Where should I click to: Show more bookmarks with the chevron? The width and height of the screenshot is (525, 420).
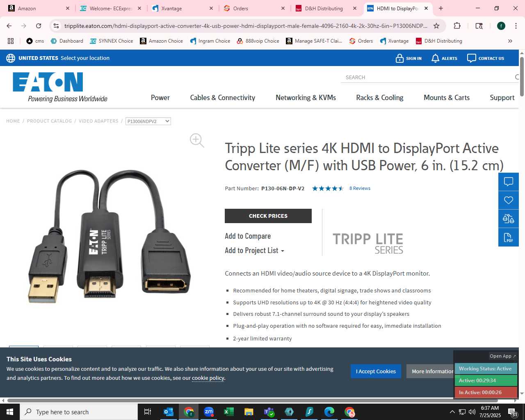pyautogui.click(x=510, y=41)
